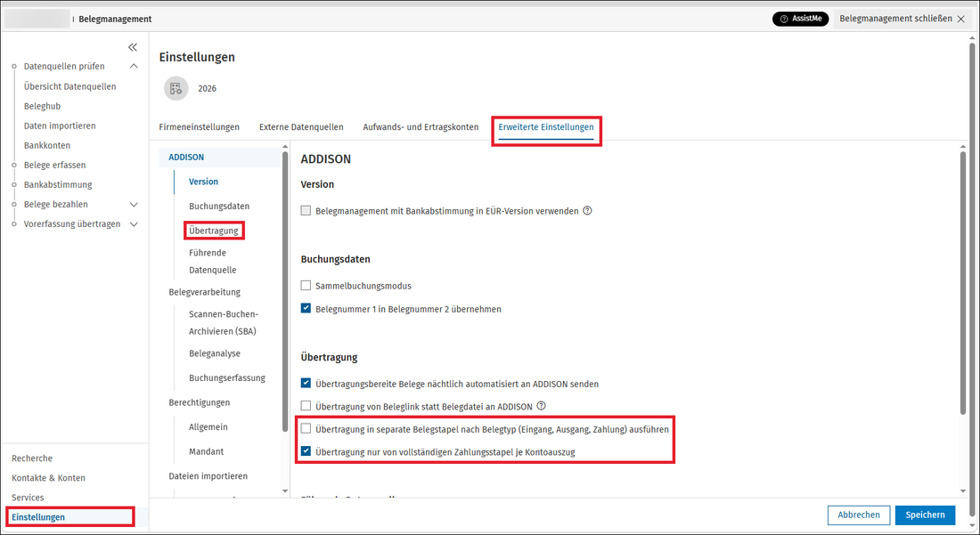Open Buchungserfassung settings entry
The width and height of the screenshot is (980, 535).
click(227, 377)
